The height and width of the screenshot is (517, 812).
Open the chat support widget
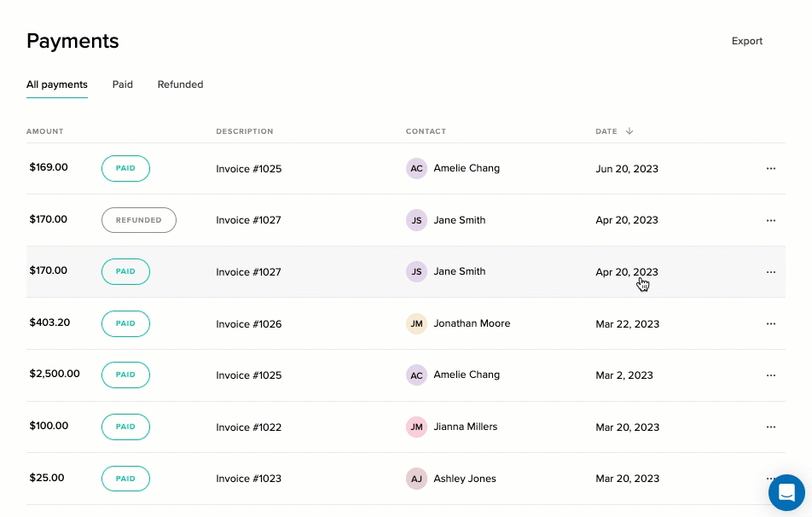[786, 492]
